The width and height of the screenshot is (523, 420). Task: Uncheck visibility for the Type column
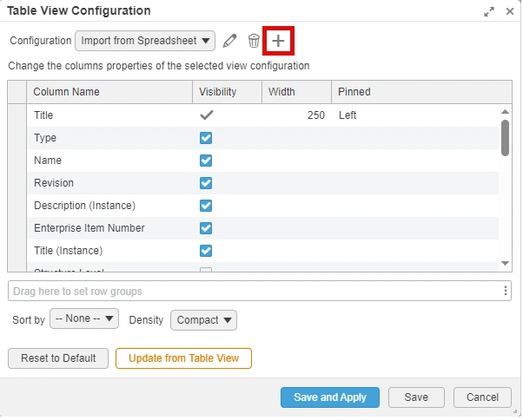coord(206,138)
